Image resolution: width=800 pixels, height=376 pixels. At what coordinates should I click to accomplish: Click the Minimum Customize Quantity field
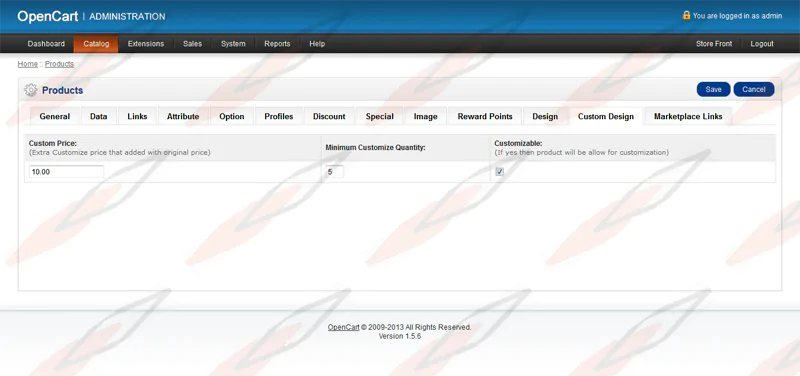[335, 172]
